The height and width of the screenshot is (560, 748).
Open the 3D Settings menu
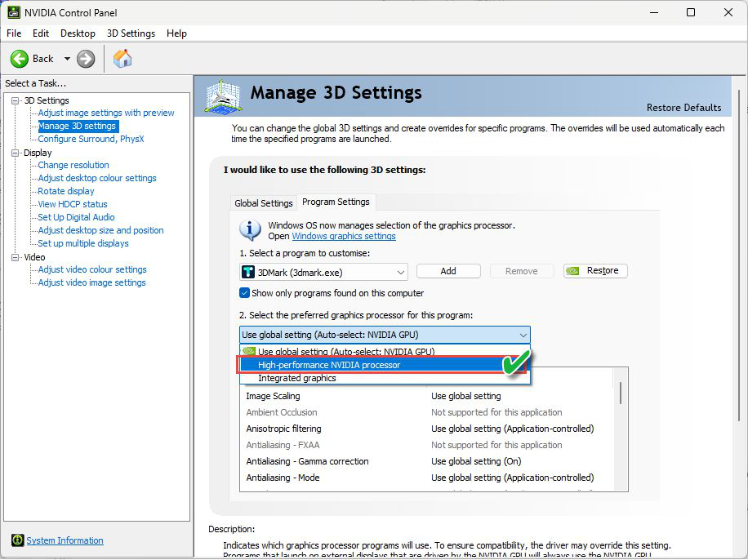131,33
